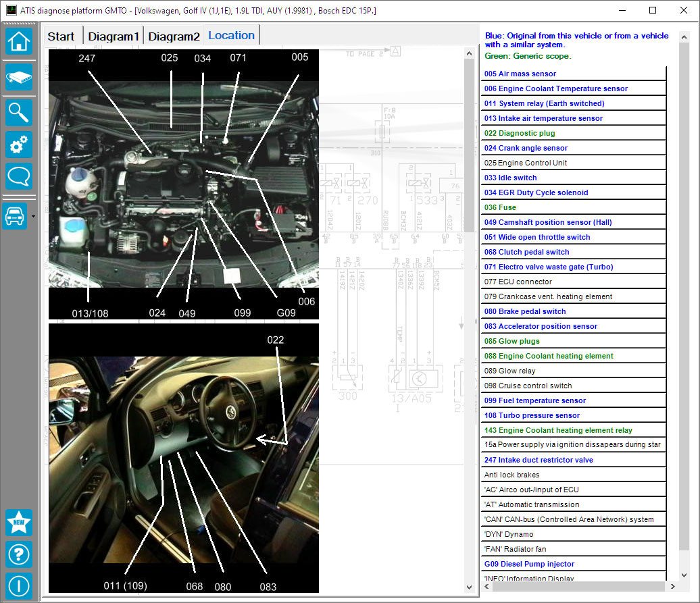
Task: Click Anti lock brakes row
Action: pyautogui.click(x=573, y=475)
